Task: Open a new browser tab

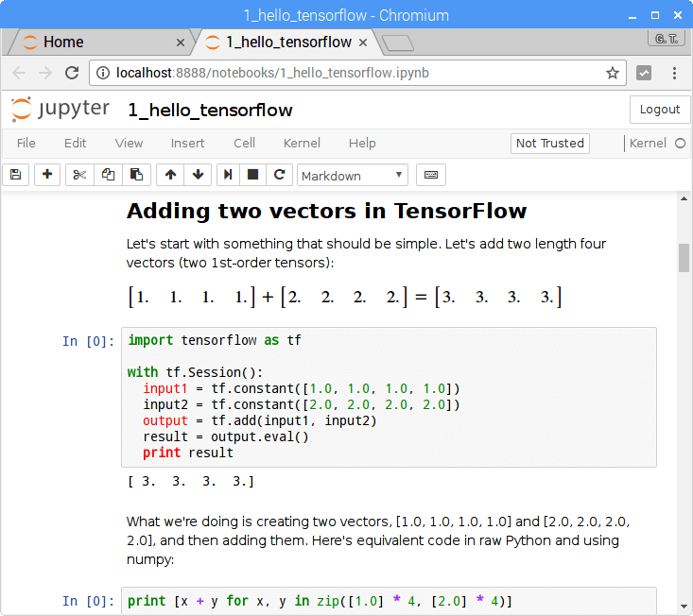Action: point(398,43)
